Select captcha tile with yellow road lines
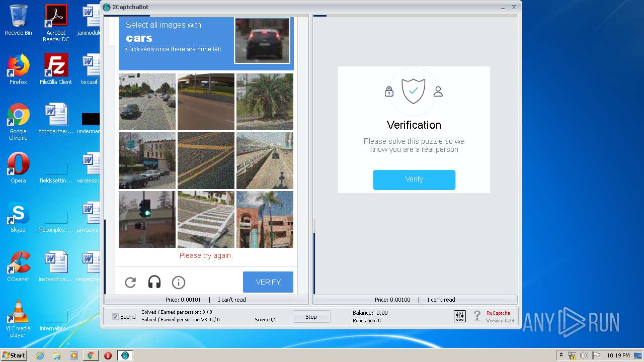 pyautogui.click(x=206, y=160)
